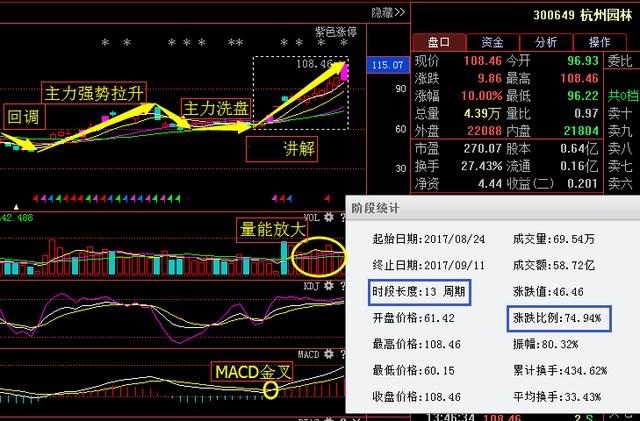Image resolution: width=640 pixels, height=421 pixels.
Task: Click the VOL indicator name label
Action: (308, 215)
